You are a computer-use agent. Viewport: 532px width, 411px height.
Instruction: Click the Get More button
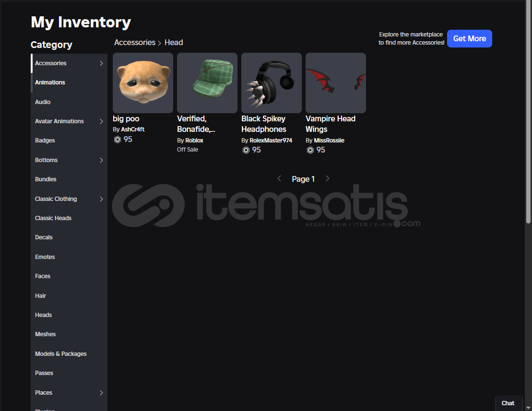[469, 39]
